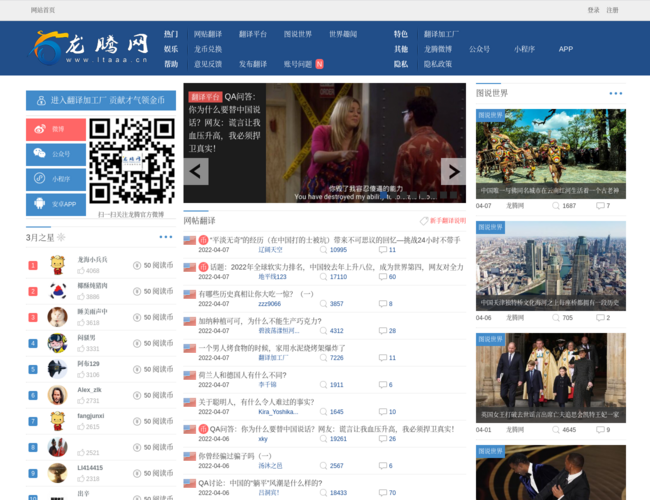Open 新手翻译说明 guide link

click(442, 220)
